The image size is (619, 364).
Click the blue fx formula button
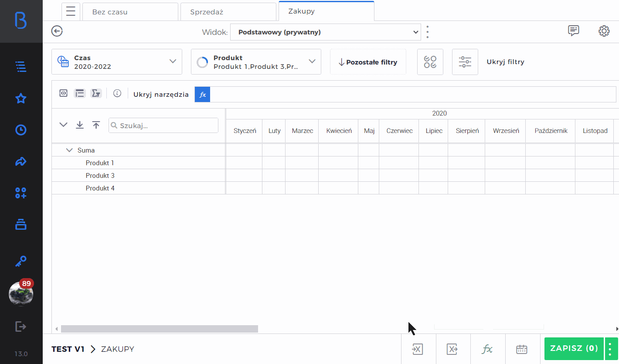pyautogui.click(x=202, y=94)
